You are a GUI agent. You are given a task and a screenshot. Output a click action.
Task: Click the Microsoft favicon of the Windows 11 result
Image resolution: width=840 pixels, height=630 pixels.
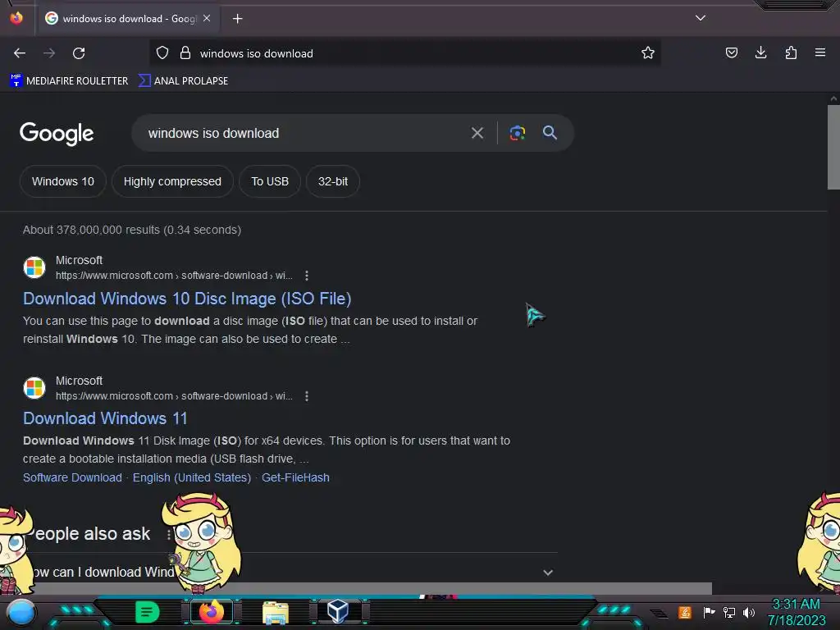(x=34, y=388)
